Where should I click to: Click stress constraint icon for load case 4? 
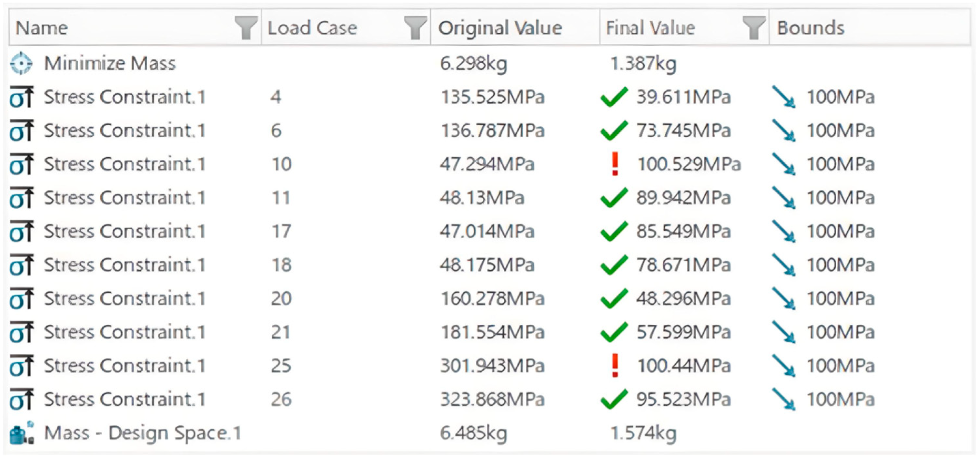click(22, 97)
